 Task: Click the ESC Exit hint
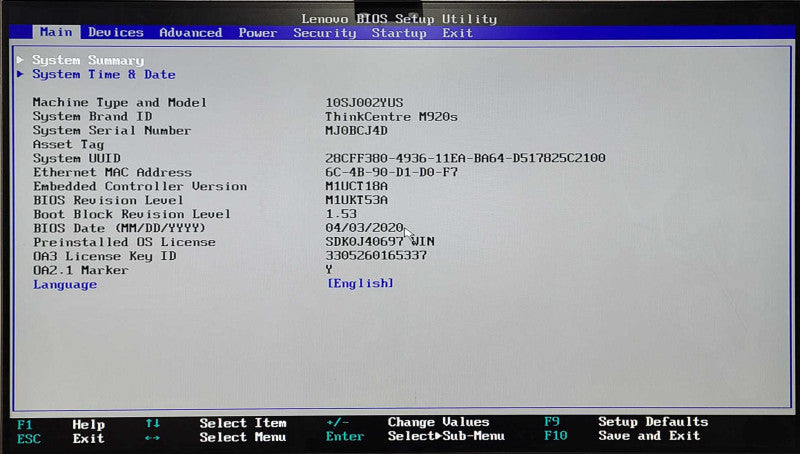[x=61, y=439]
